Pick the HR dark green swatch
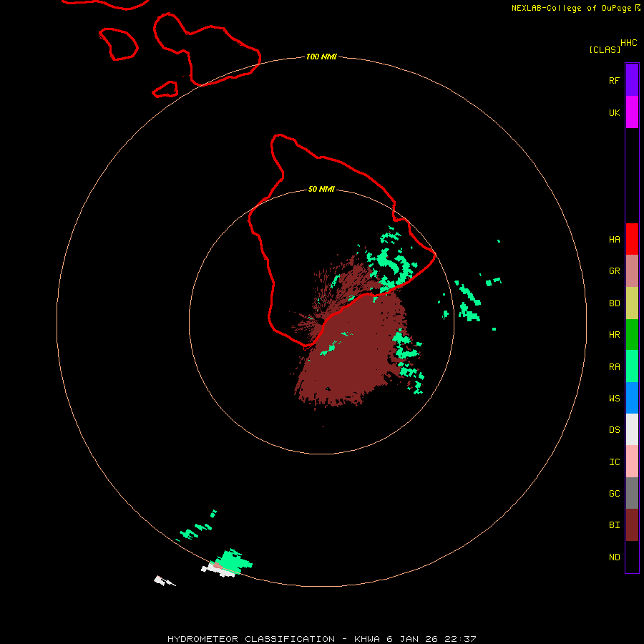 pyautogui.click(x=632, y=335)
